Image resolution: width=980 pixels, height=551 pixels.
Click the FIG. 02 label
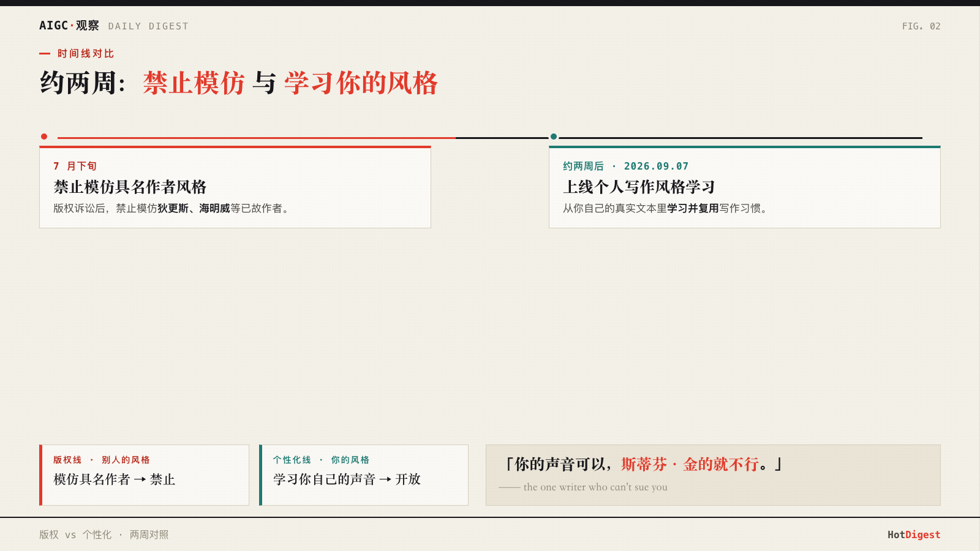[x=921, y=26]
